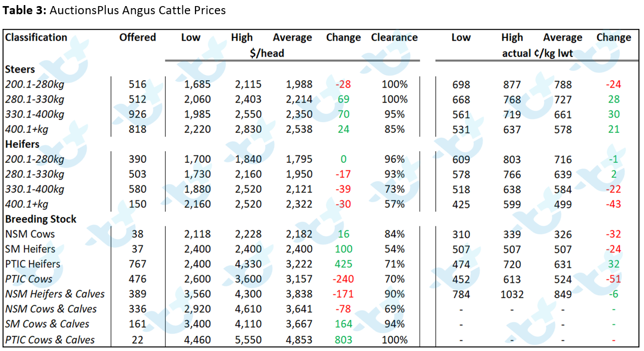Select the average price "3,838"
Viewport: 644px width, 351px height.
tap(299, 294)
